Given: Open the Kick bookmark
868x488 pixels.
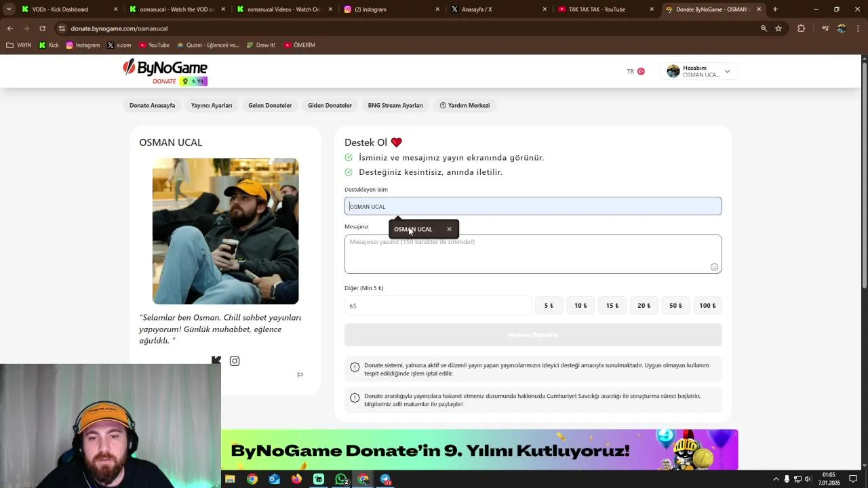Looking at the screenshot, I should (49, 45).
